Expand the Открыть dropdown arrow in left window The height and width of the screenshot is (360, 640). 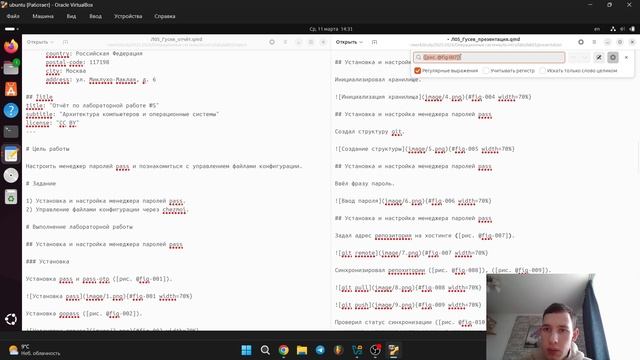coord(52,42)
